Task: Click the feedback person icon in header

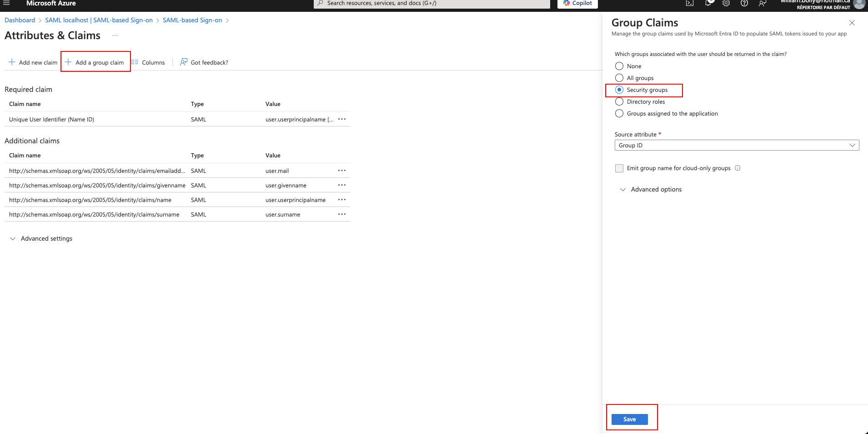Action: (763, 3)
